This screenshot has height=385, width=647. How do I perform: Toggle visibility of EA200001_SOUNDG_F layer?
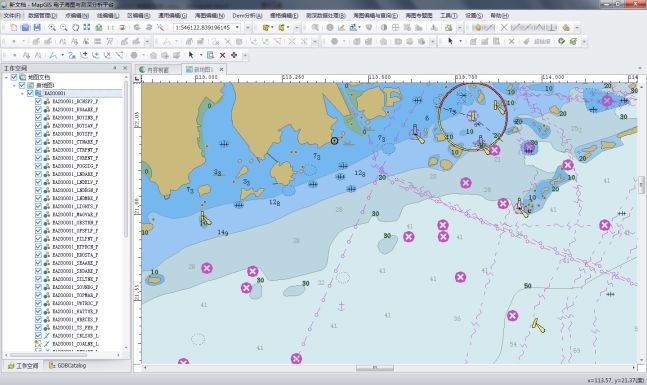pos(38,287)
